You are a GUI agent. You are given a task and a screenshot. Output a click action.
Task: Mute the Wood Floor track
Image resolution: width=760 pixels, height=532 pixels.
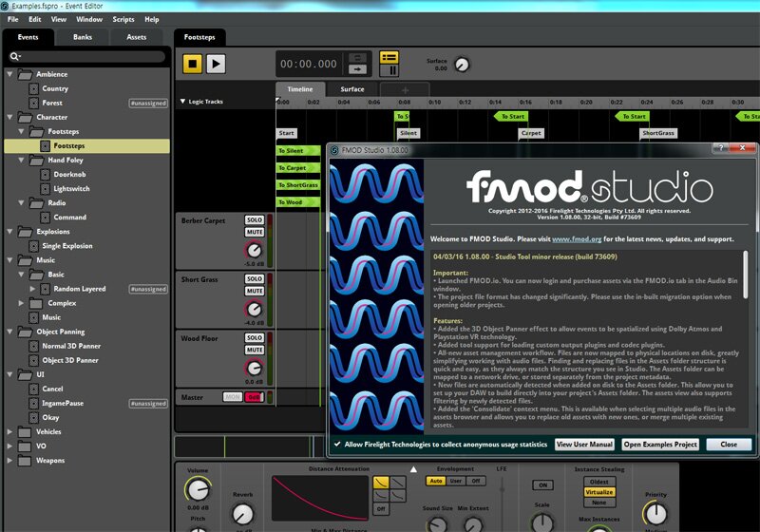[255, 350]
